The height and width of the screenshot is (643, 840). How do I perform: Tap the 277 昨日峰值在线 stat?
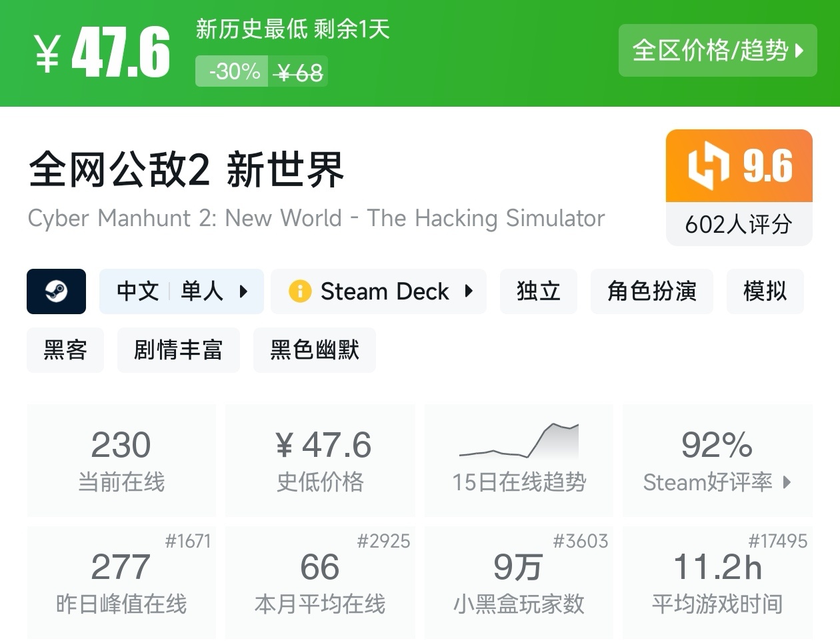point(121,582)
